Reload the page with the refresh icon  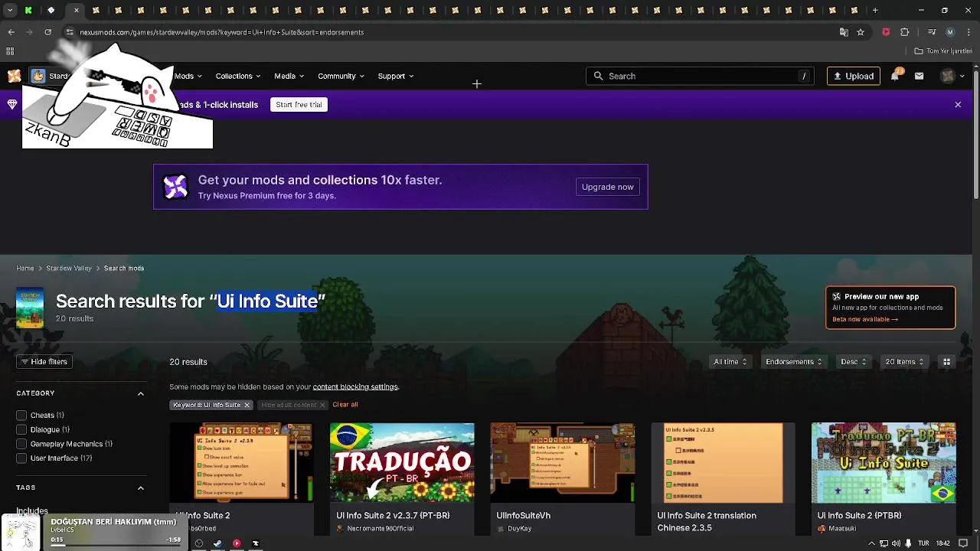[47, 32]
